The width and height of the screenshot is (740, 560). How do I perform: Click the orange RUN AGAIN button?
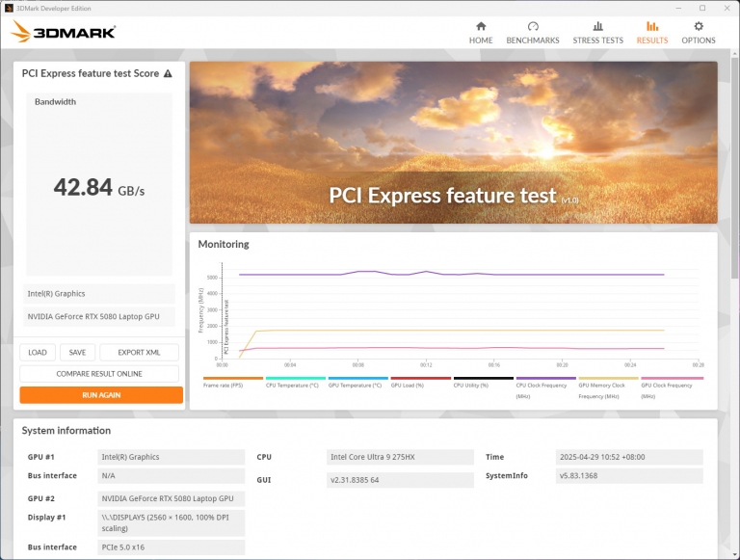pyautogui.click(x=101, y=395)
